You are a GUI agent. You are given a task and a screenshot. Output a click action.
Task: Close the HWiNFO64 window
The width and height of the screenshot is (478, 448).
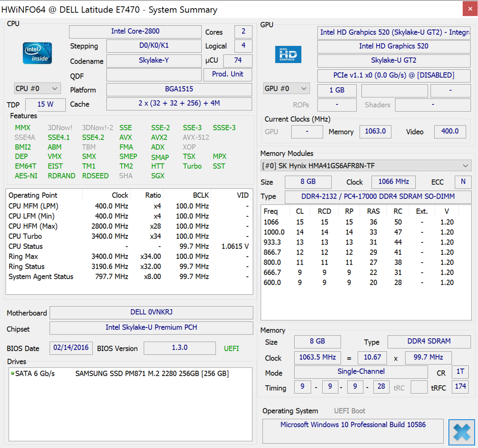[470, 9]
